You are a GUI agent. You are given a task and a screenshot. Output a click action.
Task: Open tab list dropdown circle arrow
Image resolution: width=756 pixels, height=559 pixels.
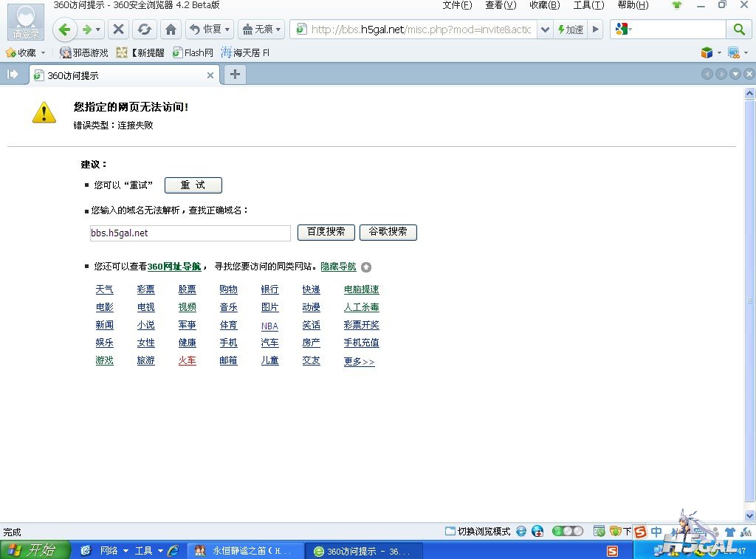click(735, 75)
